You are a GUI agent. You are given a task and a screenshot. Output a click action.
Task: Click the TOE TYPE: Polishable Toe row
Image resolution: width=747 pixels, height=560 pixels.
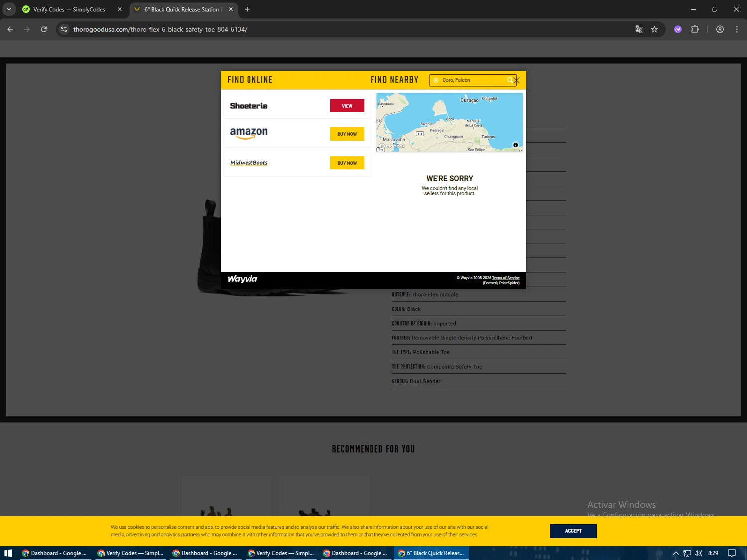tap(479, 352)
